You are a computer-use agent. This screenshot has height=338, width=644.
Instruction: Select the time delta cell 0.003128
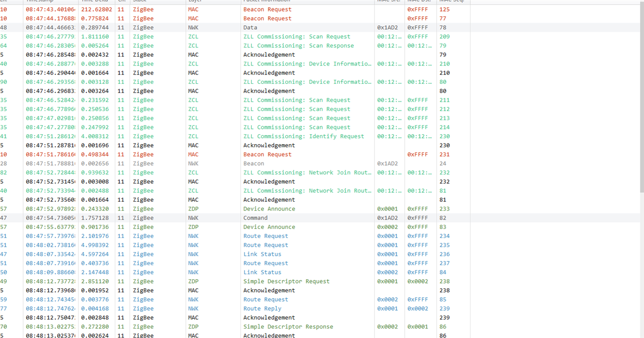tap(95, 82)
